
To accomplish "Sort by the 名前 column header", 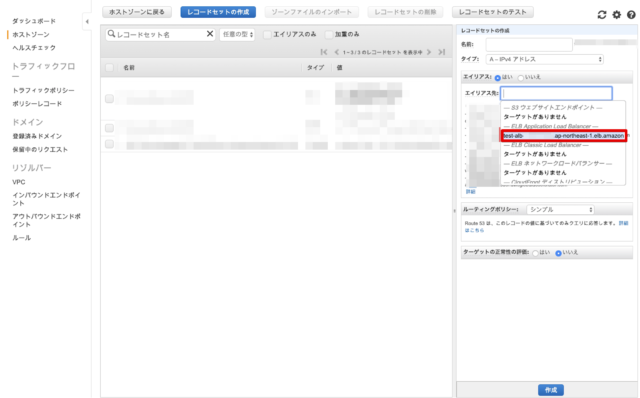I will [x=129, y=67].
